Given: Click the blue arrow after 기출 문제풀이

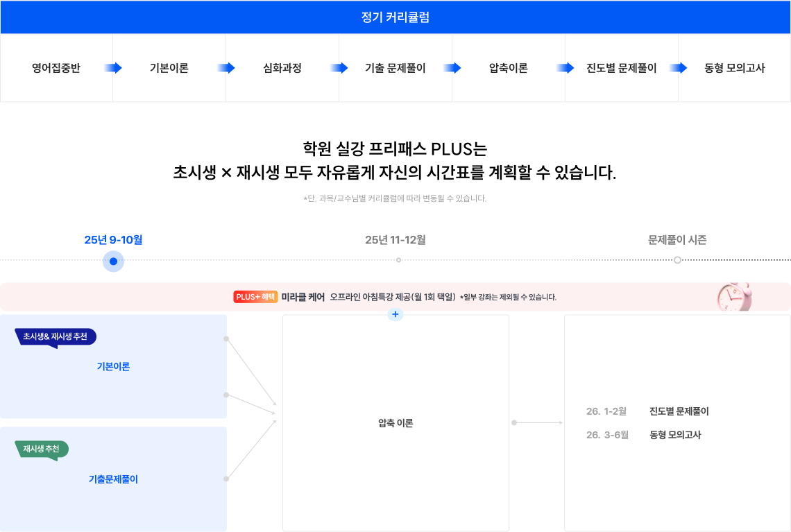Looking at the screenshot, I should point(452,67).
